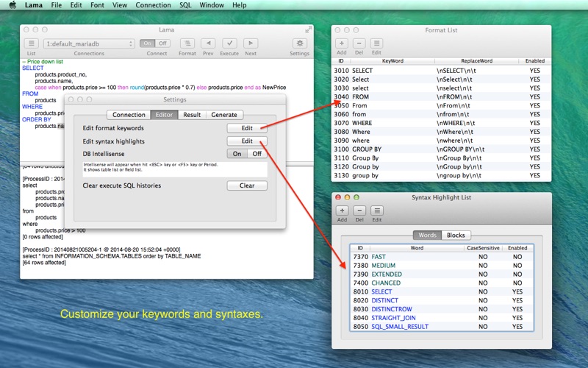Run query with the Execute checkmark icon

(229, 43)
